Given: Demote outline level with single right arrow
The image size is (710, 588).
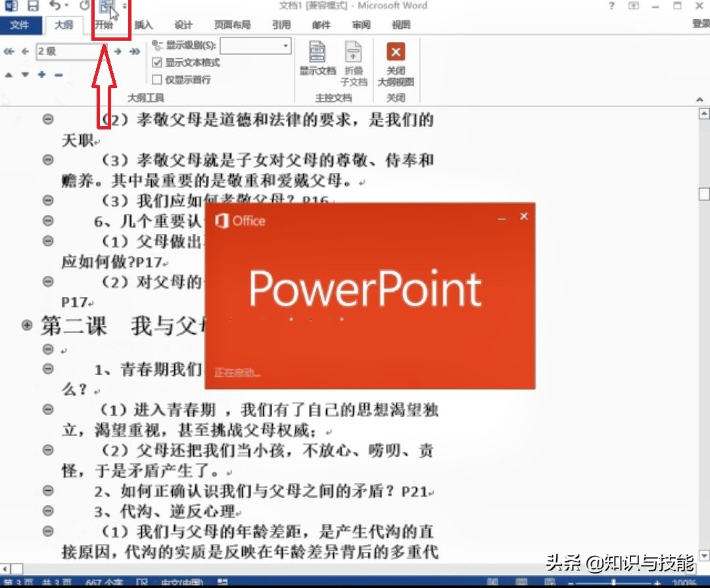Looking at the screenshot, I should point(118,51).
